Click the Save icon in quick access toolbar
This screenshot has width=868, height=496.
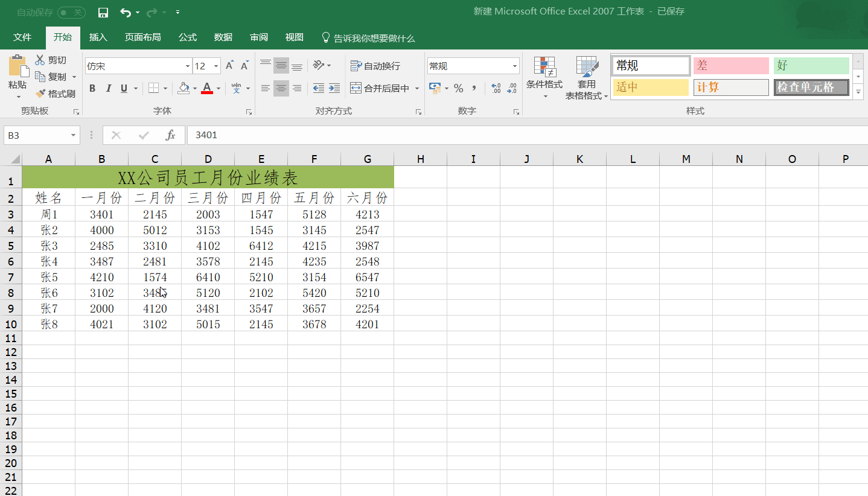(103, 12)
